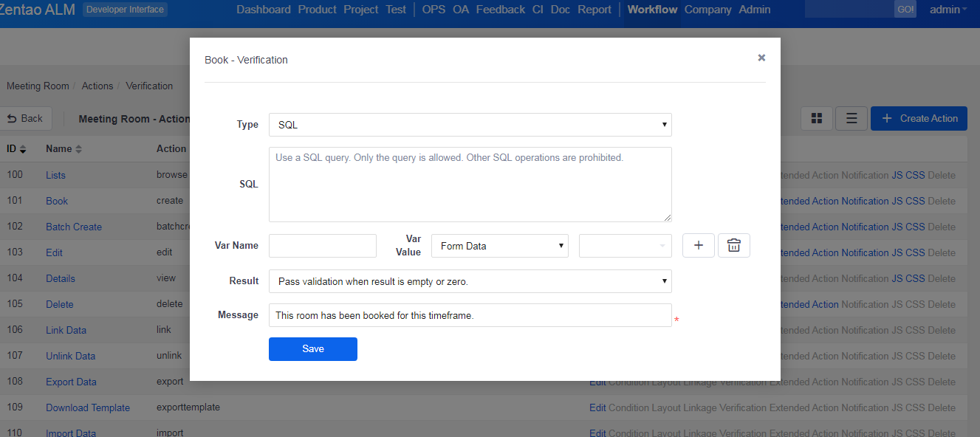Open the empty dropdown beside Form Data
Viewport: 980px width, 437px height.
pos(625,246)
